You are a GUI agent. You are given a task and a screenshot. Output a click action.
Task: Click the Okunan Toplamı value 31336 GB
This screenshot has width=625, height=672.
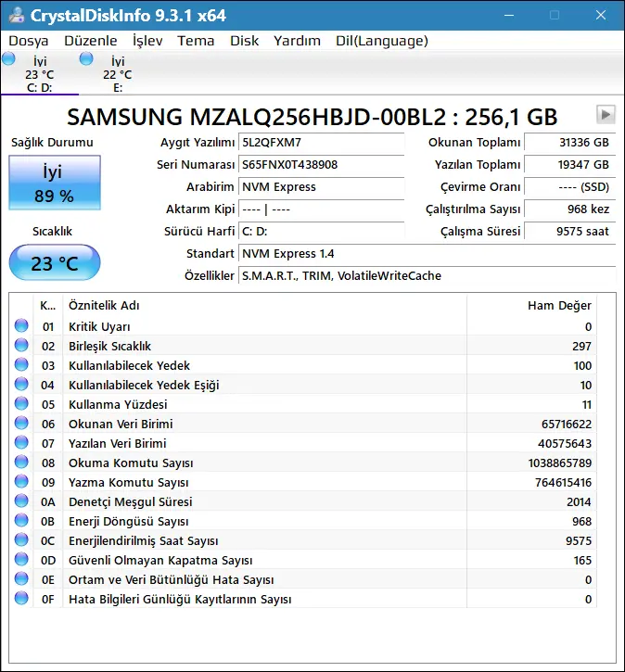click(569, 143)
